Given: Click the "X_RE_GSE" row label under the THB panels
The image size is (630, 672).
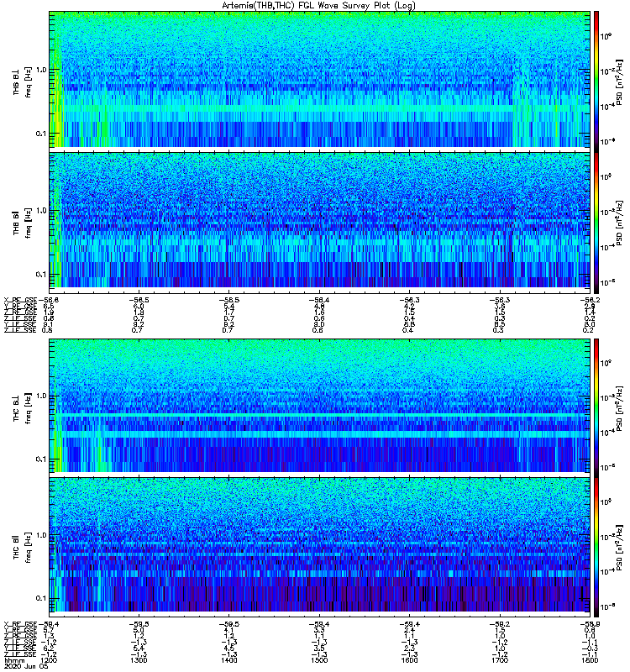Looking at the screenshot, I should coord(20,300).
